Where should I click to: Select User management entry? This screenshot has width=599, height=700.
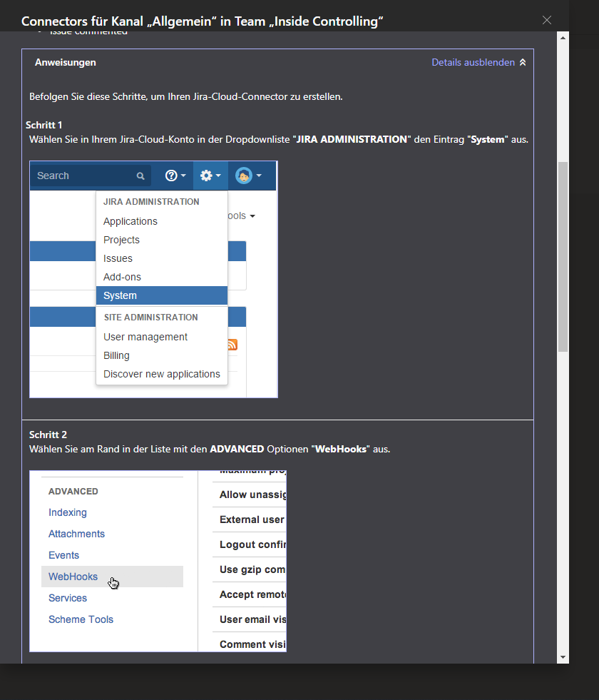tap(161, 337)
